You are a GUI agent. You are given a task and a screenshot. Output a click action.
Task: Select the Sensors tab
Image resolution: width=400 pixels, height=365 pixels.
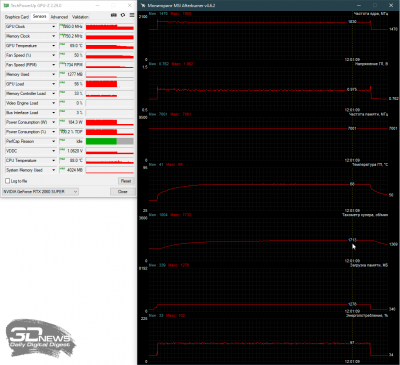click(x=40, y=16)
